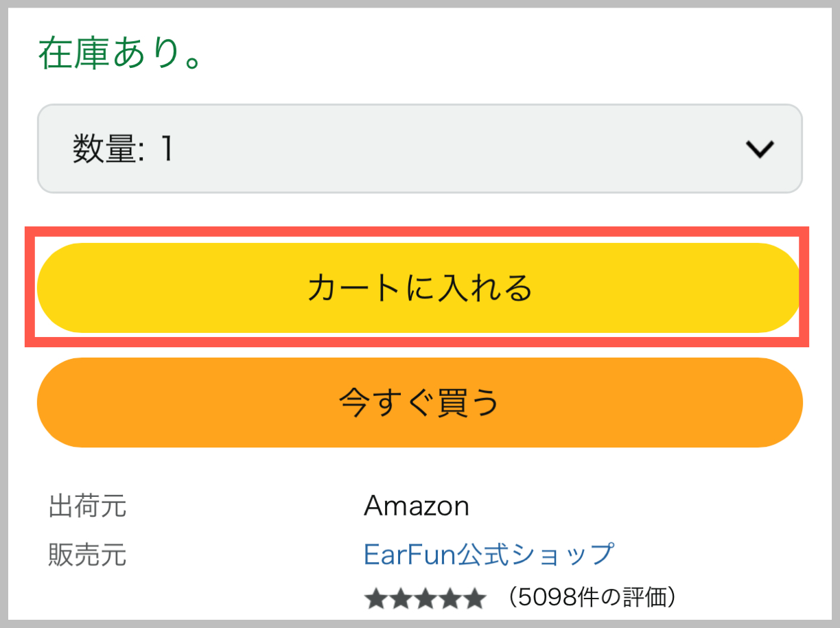The height and width of the screenshot is (628, 840).
Task: Click the half-filled last rating star
Action: [x=475, y=598]
